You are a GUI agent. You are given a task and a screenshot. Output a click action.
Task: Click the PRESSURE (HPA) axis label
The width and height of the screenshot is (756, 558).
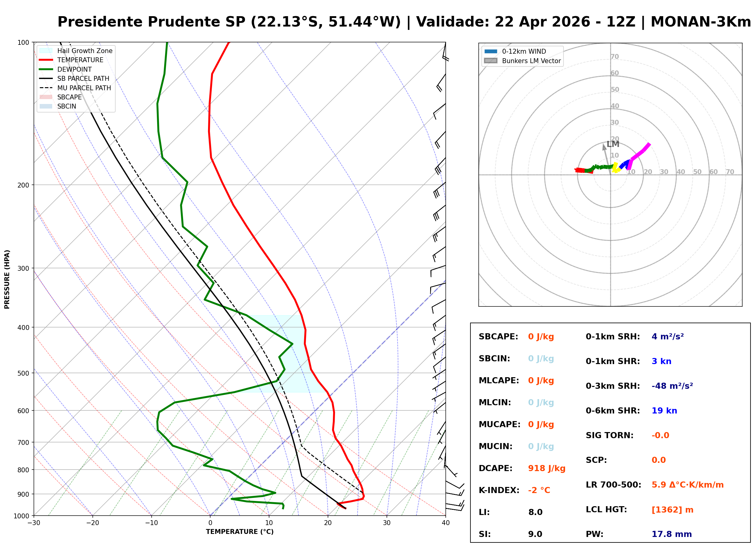[7, 279]
